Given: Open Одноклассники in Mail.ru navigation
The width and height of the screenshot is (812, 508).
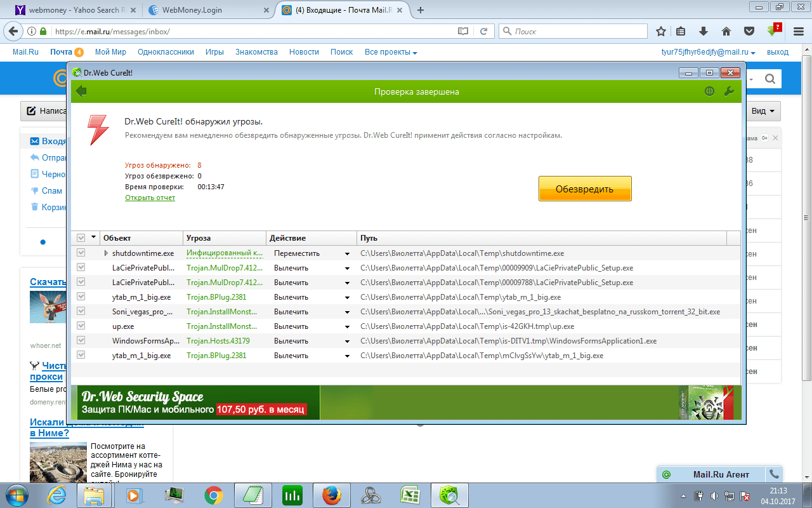Looking at the screenshot, I should click(166, 52).
